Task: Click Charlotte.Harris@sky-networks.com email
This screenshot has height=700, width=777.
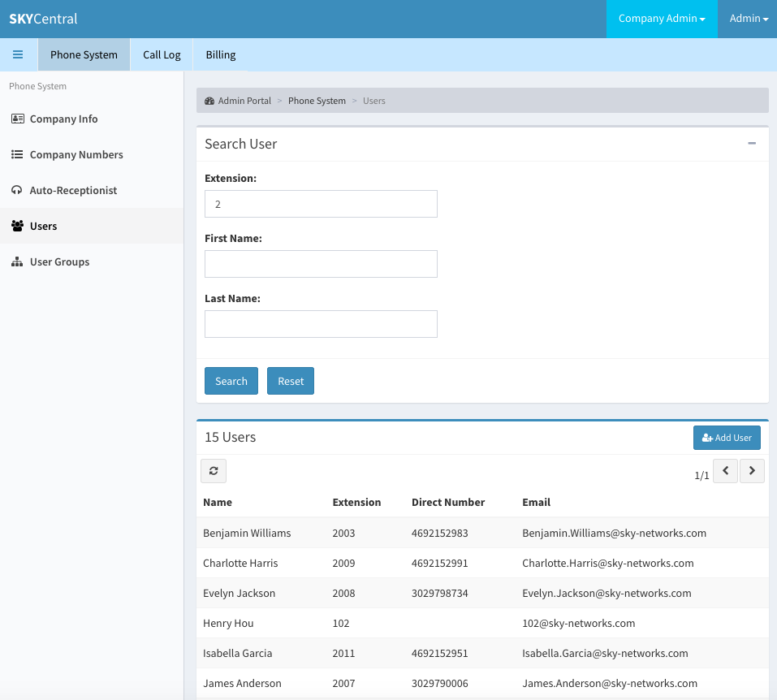Action: click(x=607, y=564)
